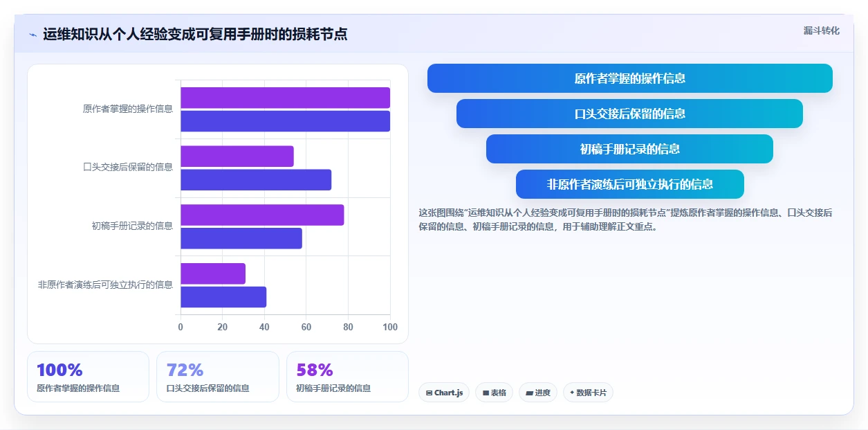Open the 72% 口头交接后保留的信息 stat card

218,377
